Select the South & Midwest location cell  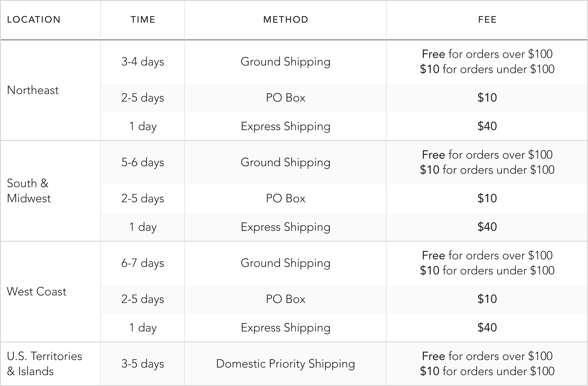click(29, 191)
